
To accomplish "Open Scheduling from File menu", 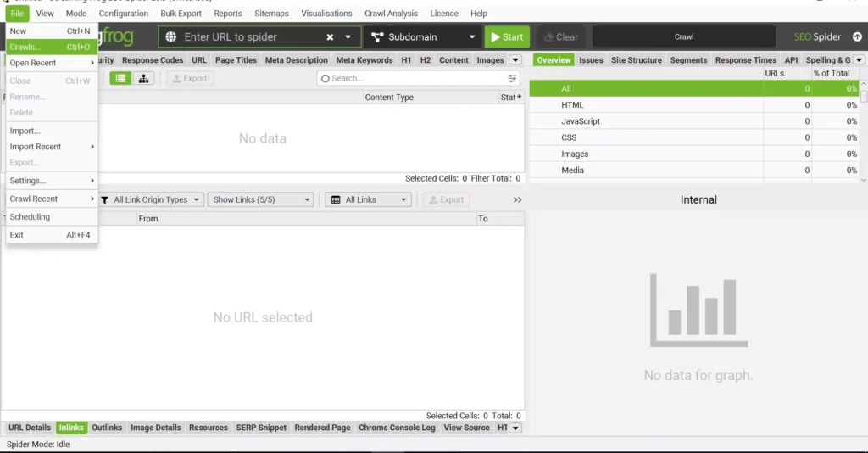I will [52, 217].
